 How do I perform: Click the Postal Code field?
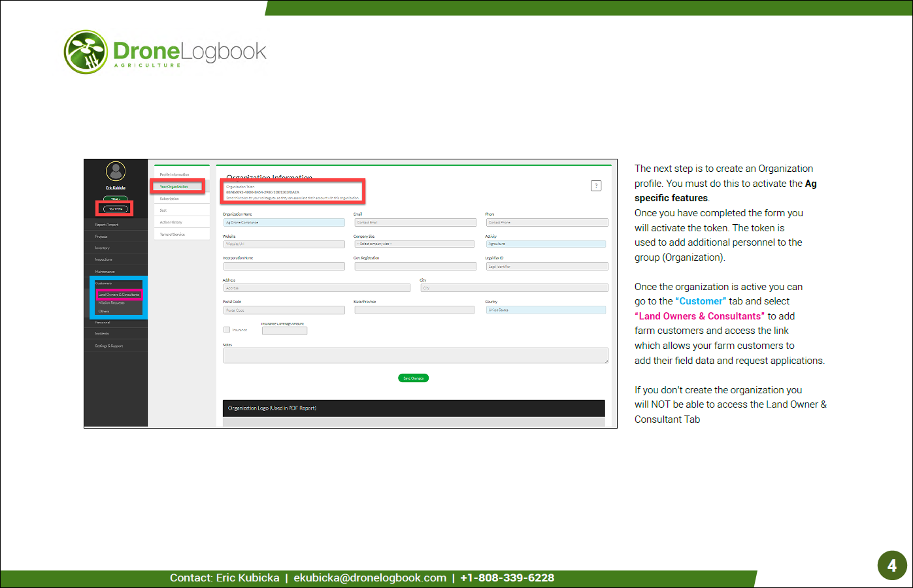point(284,310)
